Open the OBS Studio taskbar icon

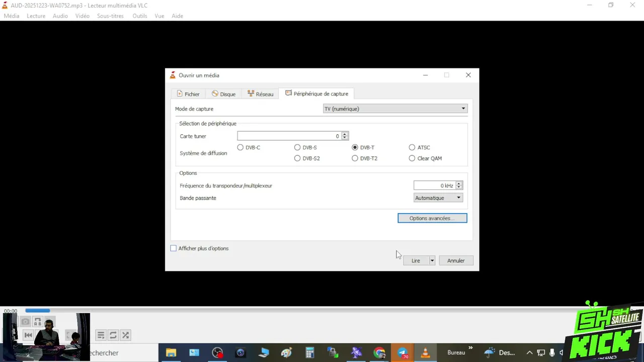point(217,353)
